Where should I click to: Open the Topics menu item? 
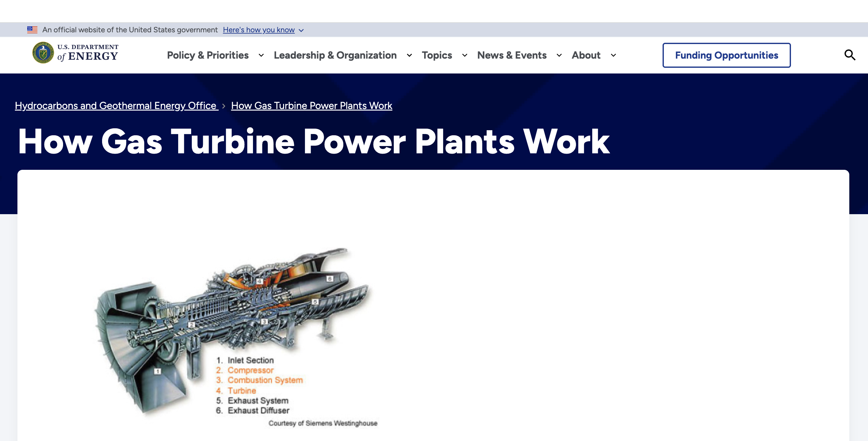(437, 55)
